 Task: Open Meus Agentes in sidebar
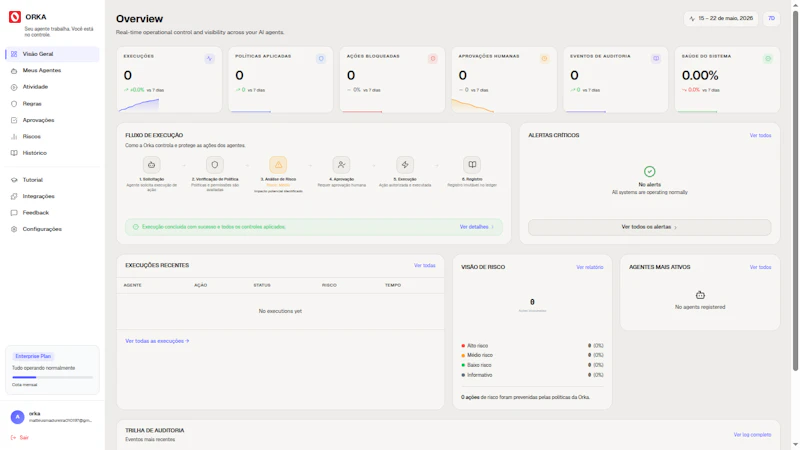click(x=52, y=70)
